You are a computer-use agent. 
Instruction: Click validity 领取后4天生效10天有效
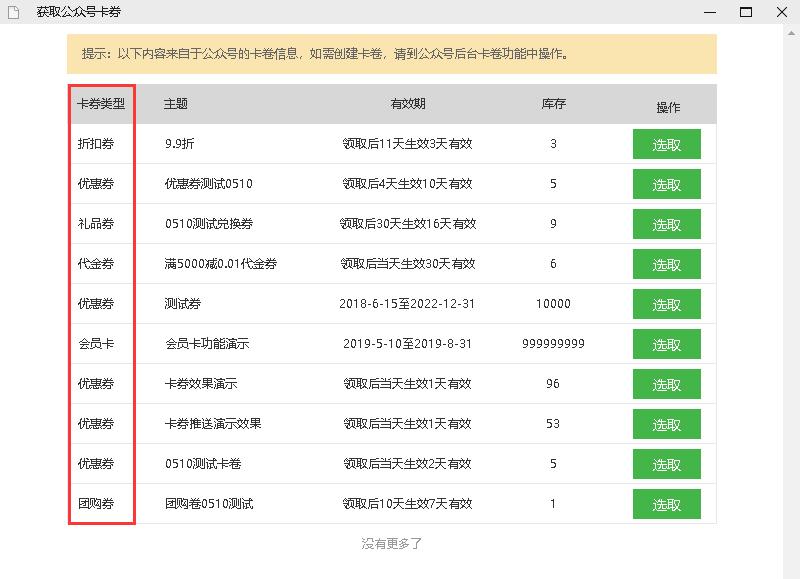pos(407,184)
